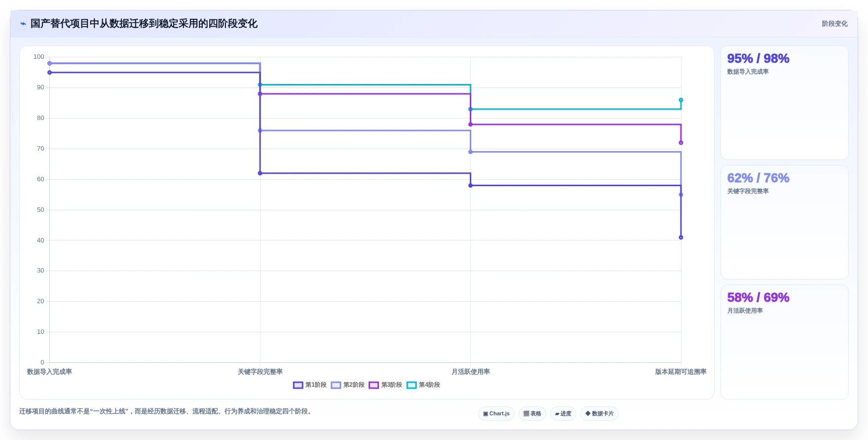Click the 第4阶段 data point at 91

pyautogui.click(x=260, y=85)
